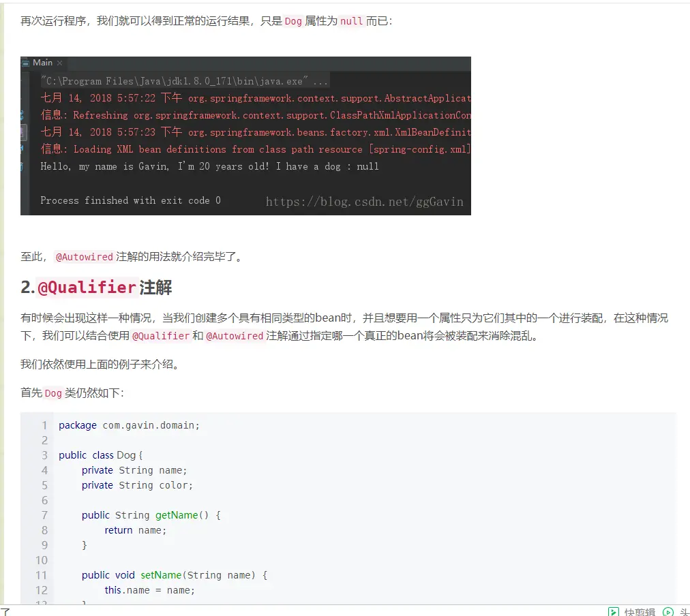Screen dimensions: 690x616
Task: Click console line 'Process finished with exit code 0'
Action: click(130, 200)
